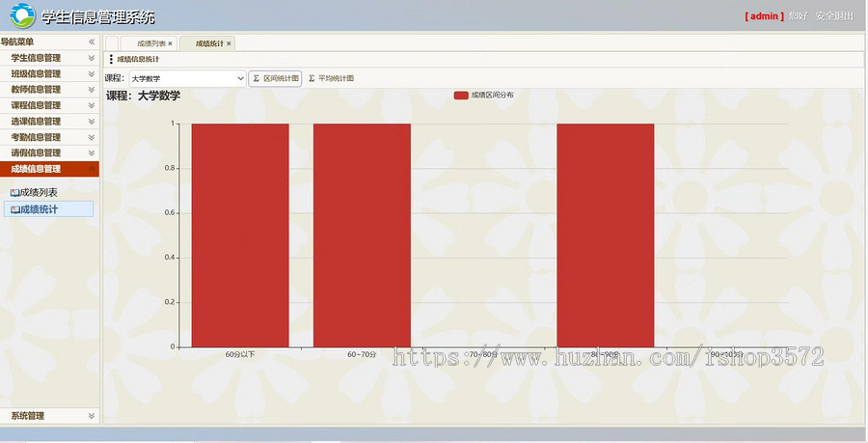Screen dimensions: 868x443
Task: Click the three-dot icon beside 成绩信息统计
Action: pyautogui.click(x=111, y=59)
